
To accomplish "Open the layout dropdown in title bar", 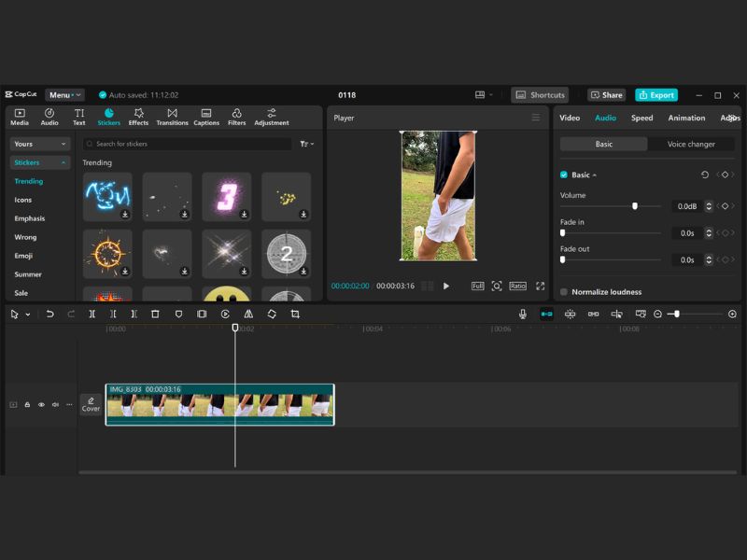I will click(x=484, y=95).
